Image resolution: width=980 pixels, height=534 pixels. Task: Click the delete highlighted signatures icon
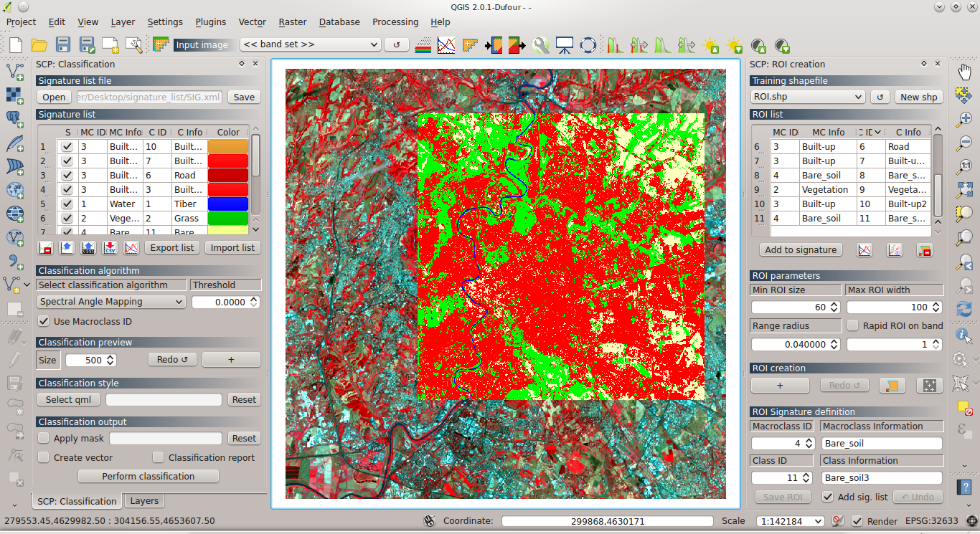tap(44, 247)
